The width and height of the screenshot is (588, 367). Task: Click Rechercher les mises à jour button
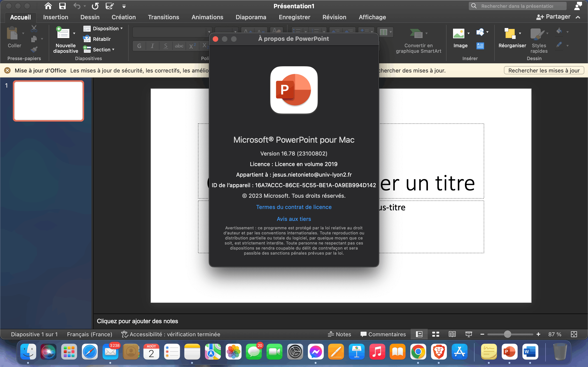(544, 70)
